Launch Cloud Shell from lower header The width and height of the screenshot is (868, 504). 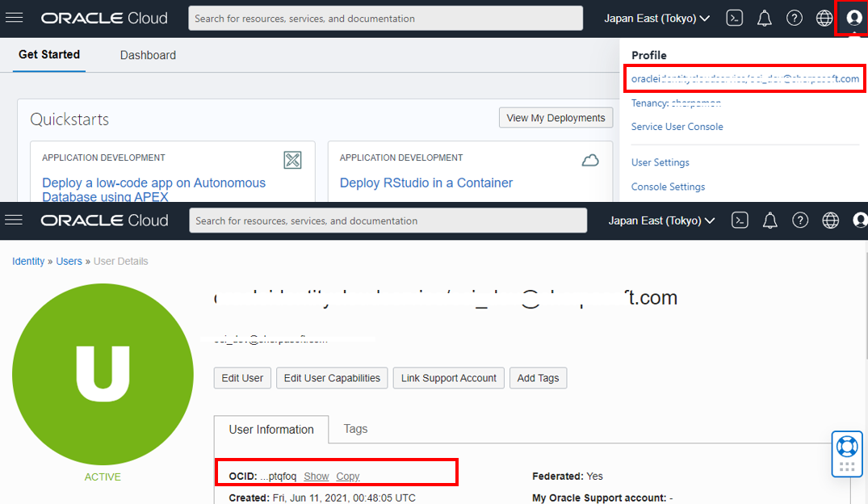(740, 220)
